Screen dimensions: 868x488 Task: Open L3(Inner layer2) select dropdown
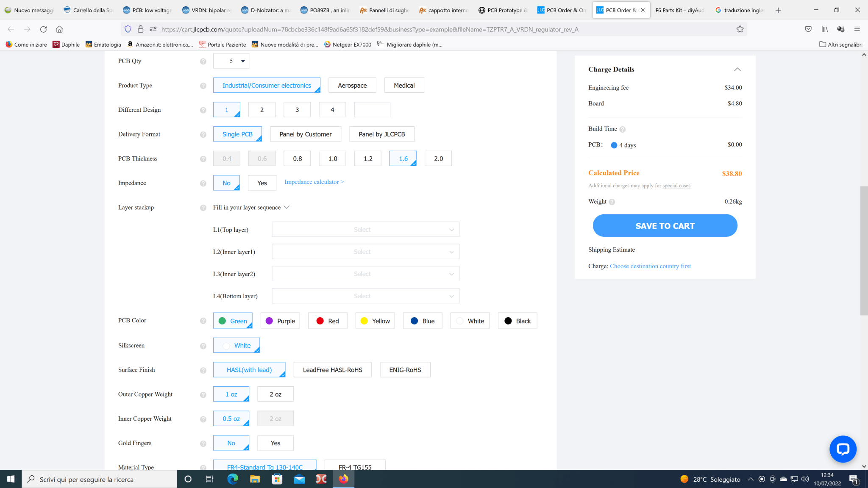365,274
